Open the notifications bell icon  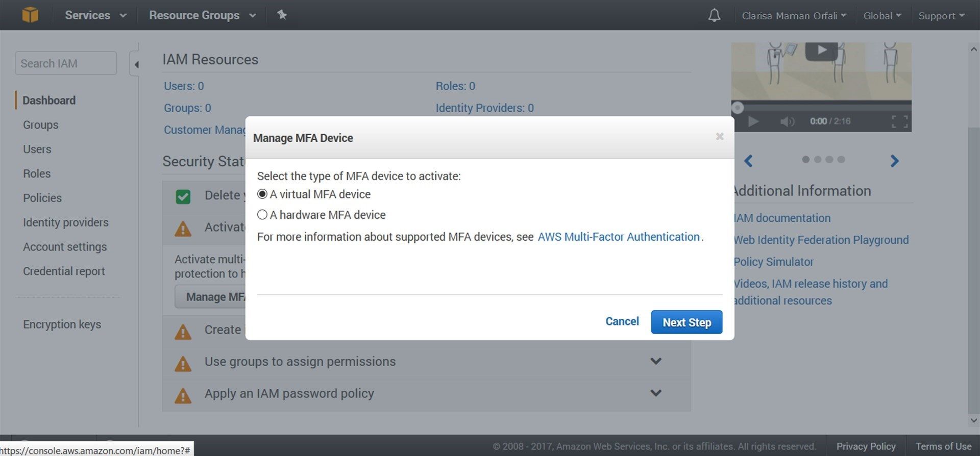coord(714,15)
